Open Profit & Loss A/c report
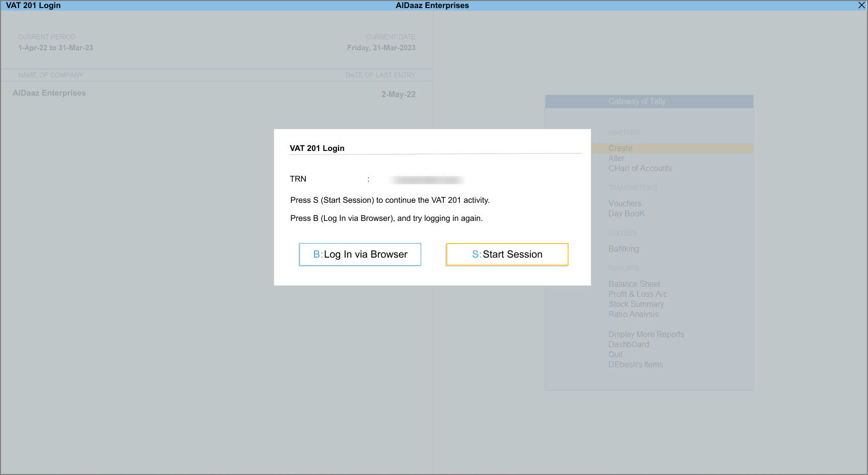 click(x=638, y=294)
